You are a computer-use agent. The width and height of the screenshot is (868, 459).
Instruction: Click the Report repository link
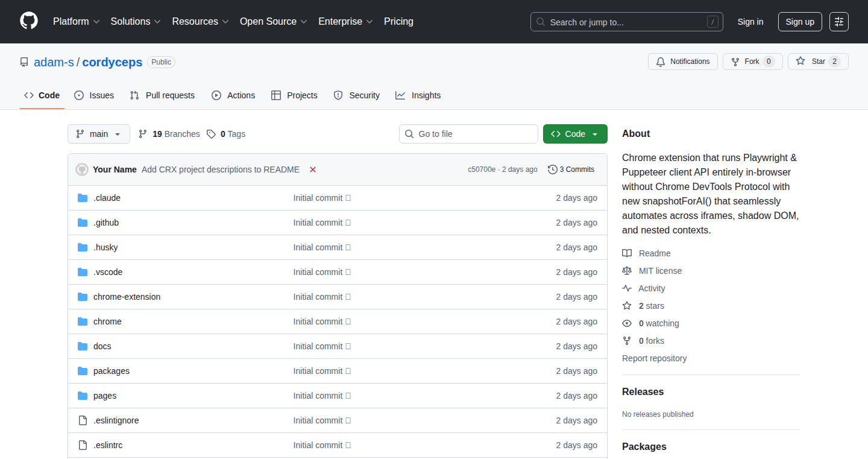pos(655,358)
